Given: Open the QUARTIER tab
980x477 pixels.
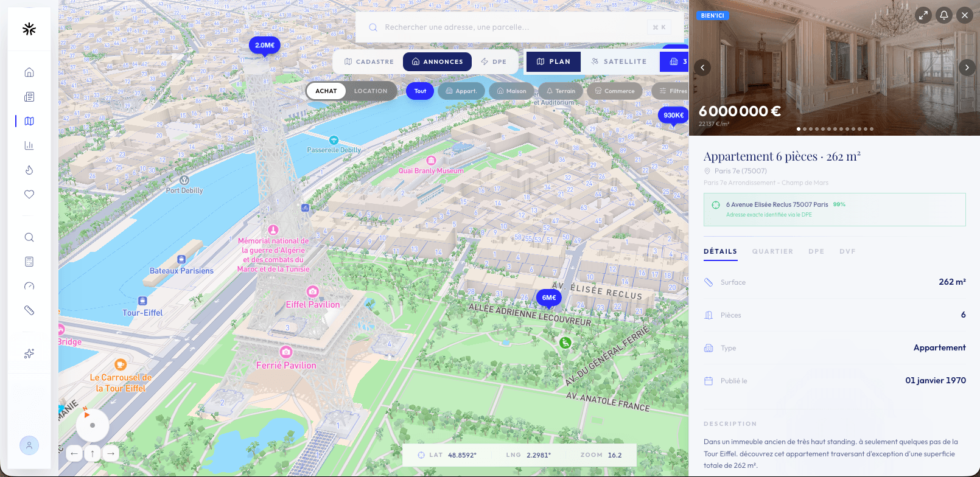Looking at the screenshot, I should coord(772,251).
